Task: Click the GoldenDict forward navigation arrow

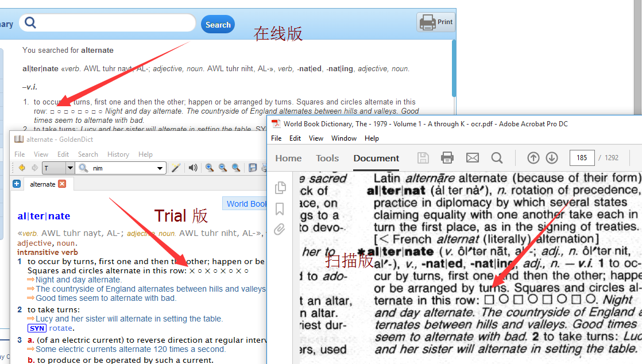Action: (35, 168)
